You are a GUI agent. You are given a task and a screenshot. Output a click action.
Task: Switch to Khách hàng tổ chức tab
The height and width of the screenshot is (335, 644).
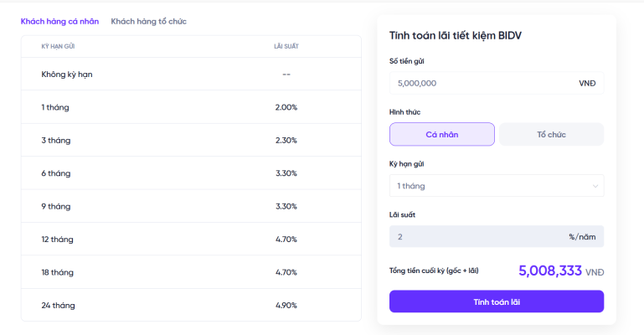pos(149,21)
